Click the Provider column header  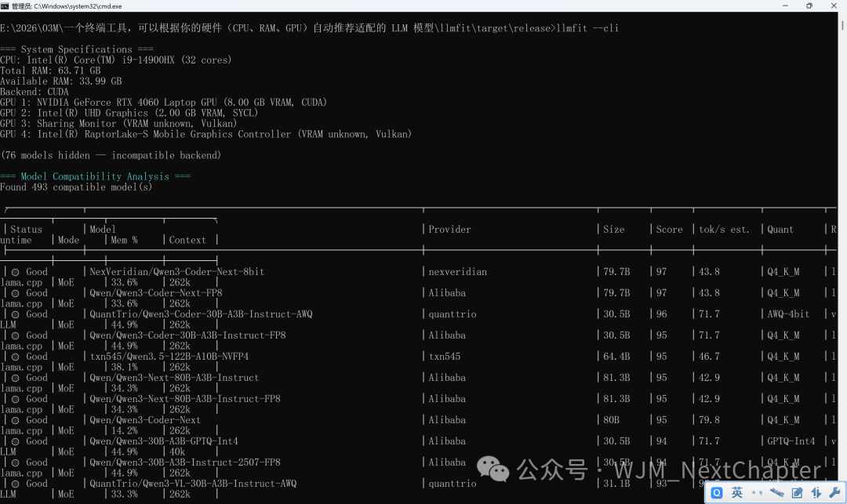[x=449, y=229]
